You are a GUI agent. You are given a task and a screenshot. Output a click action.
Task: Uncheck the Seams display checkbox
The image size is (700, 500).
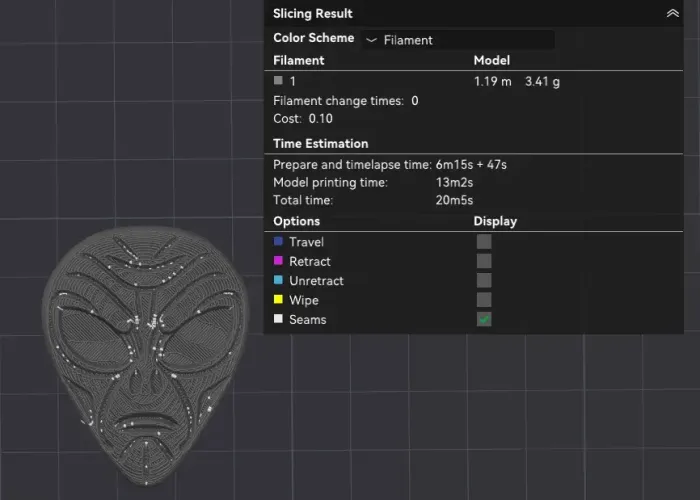(484, 320)
